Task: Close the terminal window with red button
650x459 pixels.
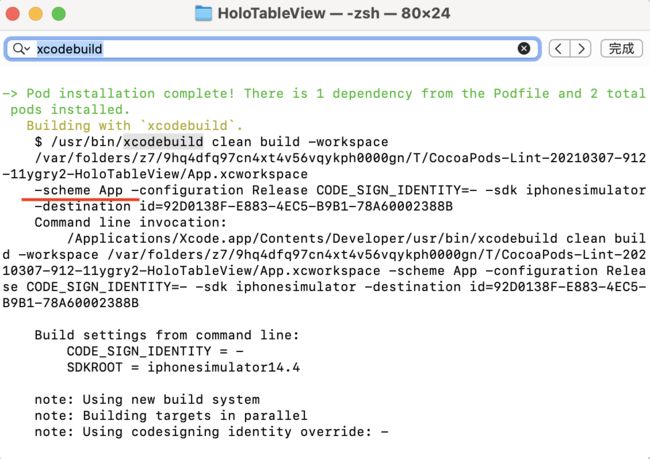Action: (x=13, y=14)
